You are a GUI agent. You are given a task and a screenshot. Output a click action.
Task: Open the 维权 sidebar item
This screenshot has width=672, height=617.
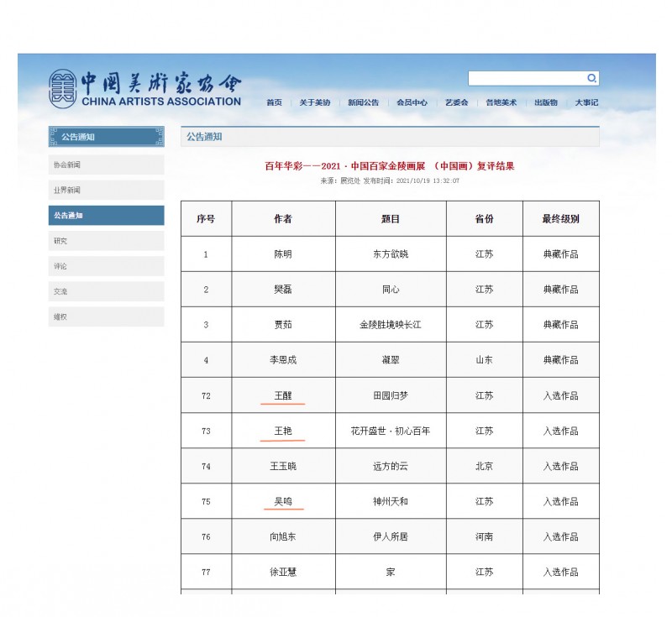pyautogui.click(x=106, y=316)
